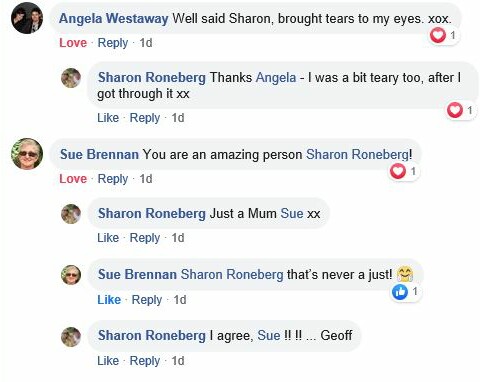Click 1d timestamp under Angela's comment
Image resolution: width=480 pixels, height=382 pixels.
pos(146,43)
